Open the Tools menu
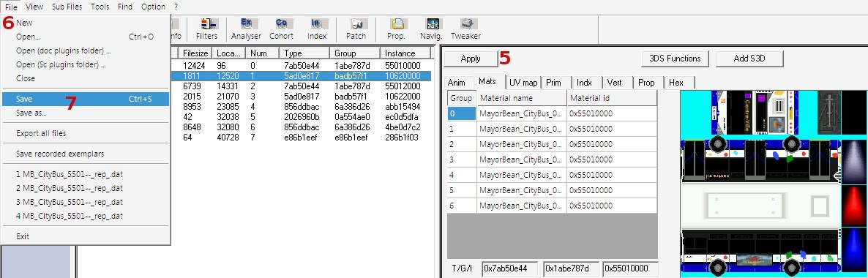Image resolution: width=868 pixels, height=278 pixels. tap(100, 7)
